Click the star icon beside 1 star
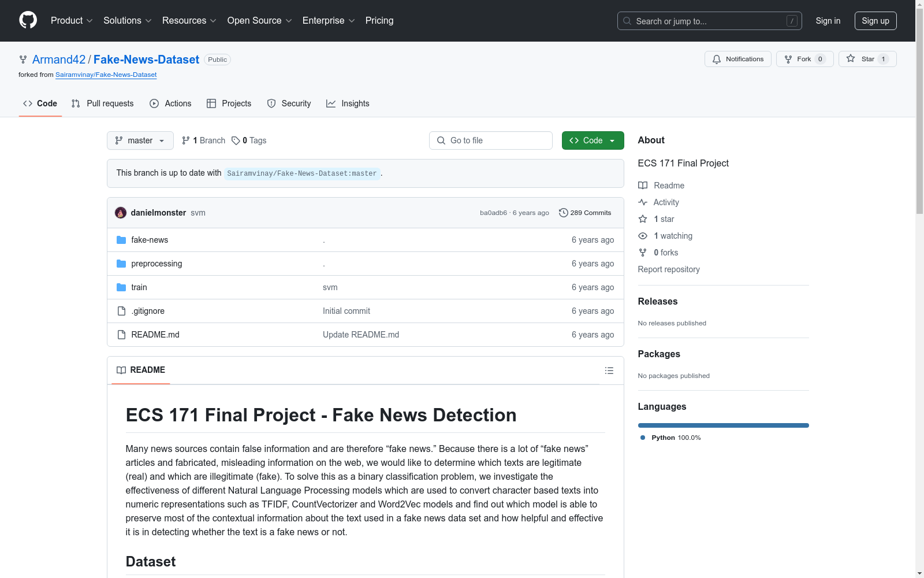924x578 pixels. click(x=643, y=219)
